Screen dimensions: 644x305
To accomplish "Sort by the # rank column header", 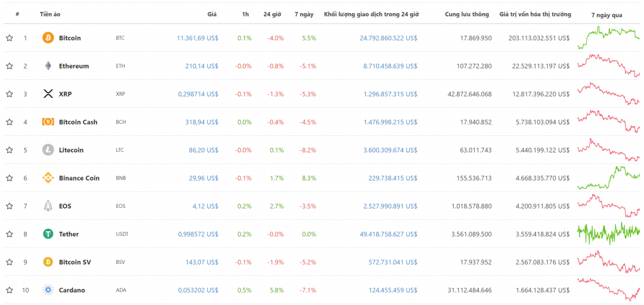I will [17, 14].
